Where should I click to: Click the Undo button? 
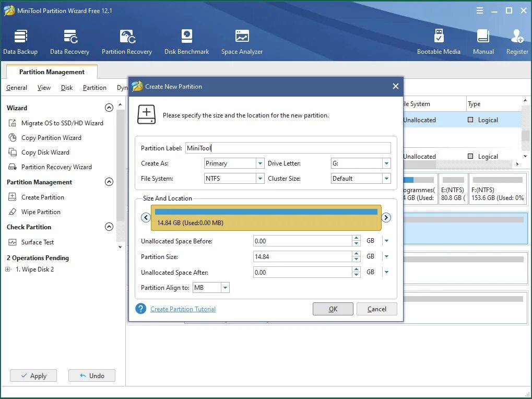91,375
